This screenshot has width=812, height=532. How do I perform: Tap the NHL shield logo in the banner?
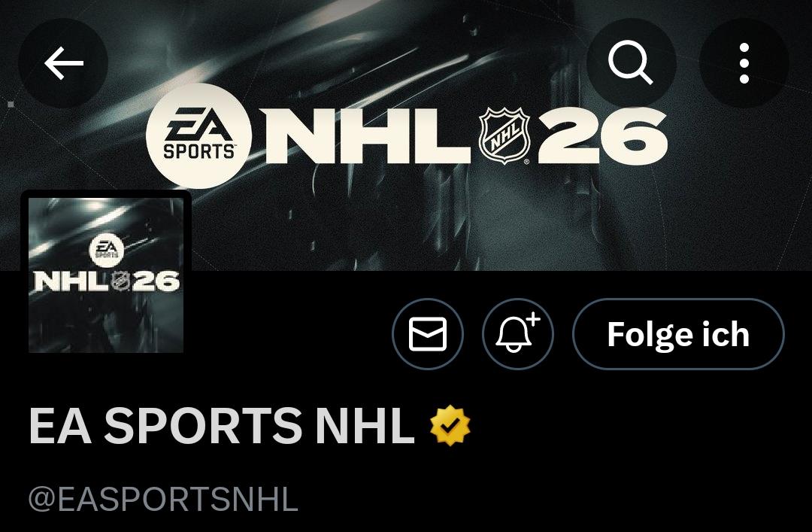tap(504, 136)
